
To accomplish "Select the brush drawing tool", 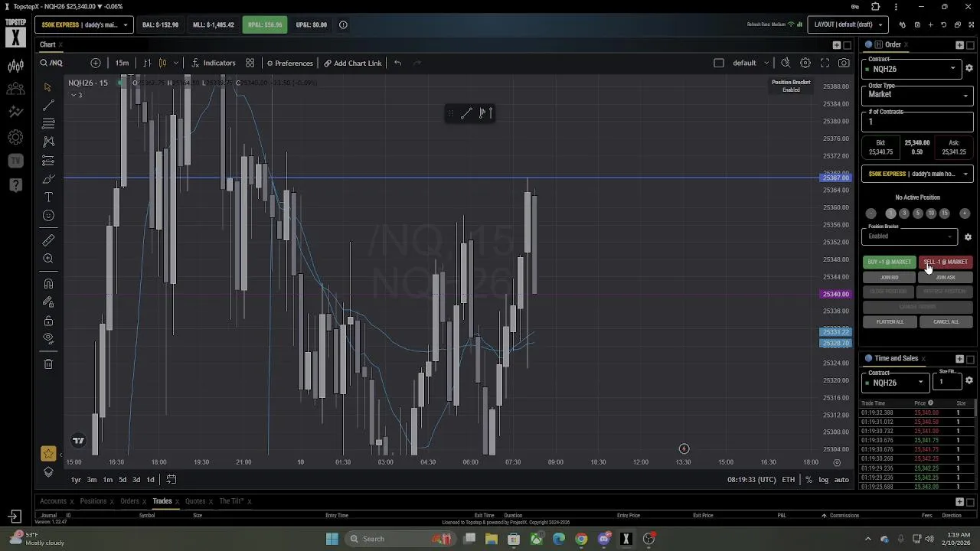I will coord(48,179).
